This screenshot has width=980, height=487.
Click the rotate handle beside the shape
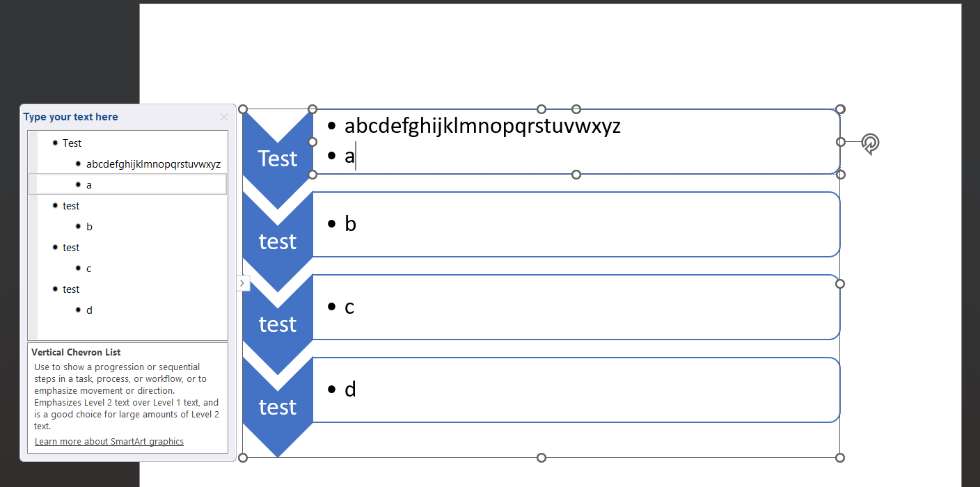pyautogui.click(x=870, y=143)
